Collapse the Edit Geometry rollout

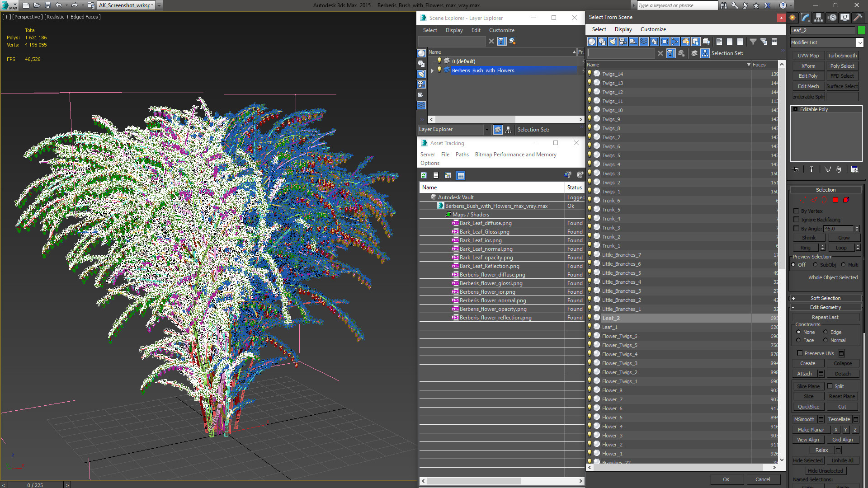(x=826, y=307)
